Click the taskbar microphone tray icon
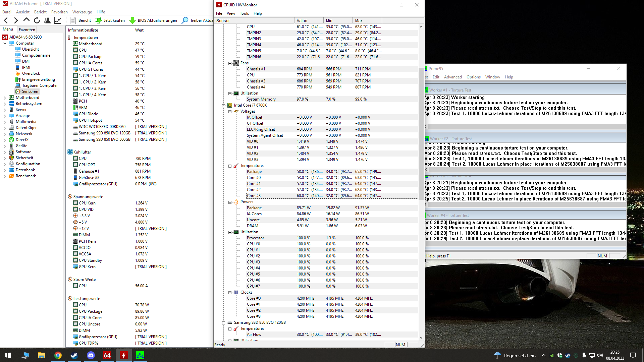The image size is (644, 362). (584, 355)
